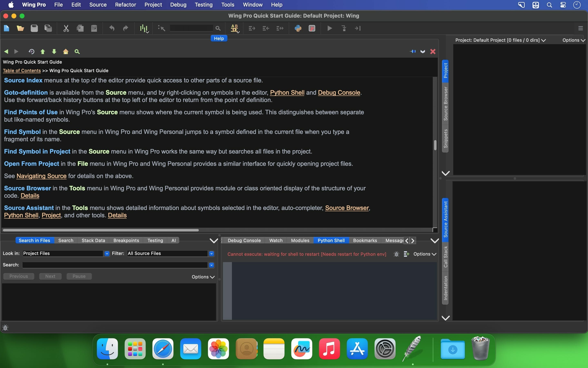Click the outdent lines icon in toolbar
The width and height of the screenshot is (588, 368).
pyautogui.click(x=266, y=28)
